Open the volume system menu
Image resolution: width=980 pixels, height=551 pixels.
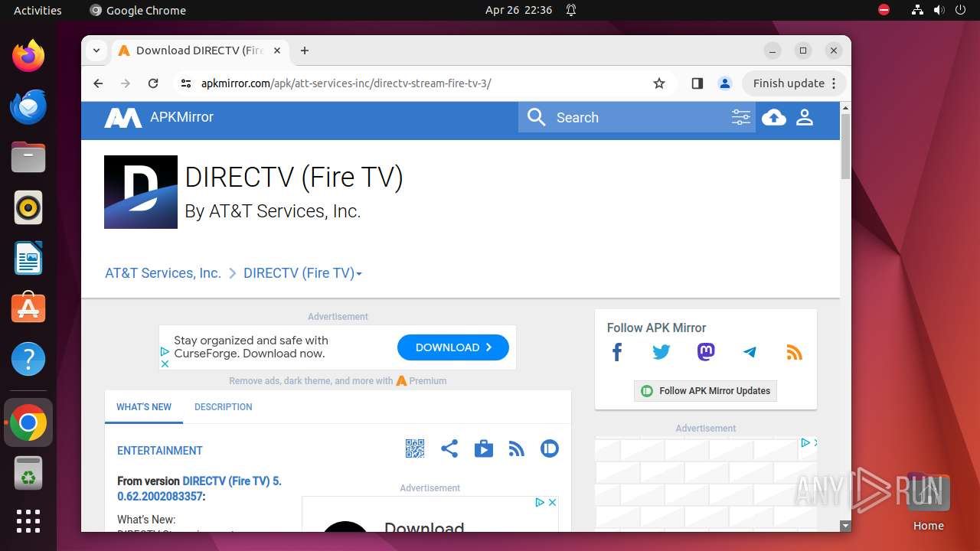click(939, 10)
